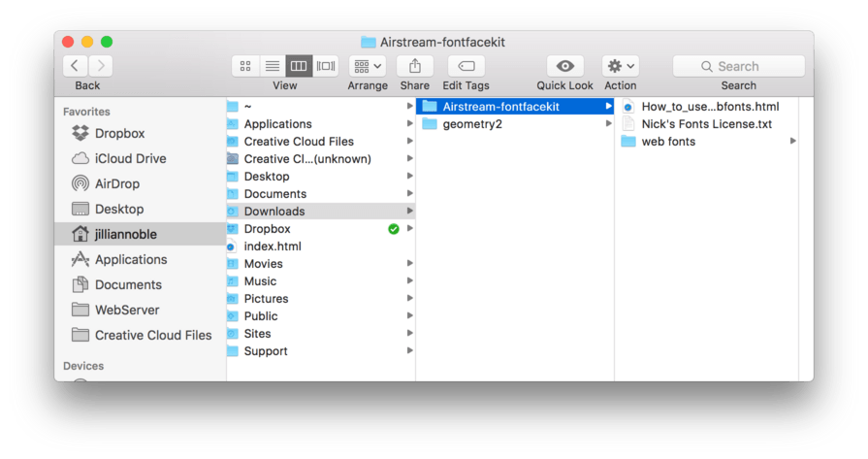Image resolution: width=868 pixels, height=459 pixels.
Task: Click the Edit Tags button
Action: coord(466,66)
